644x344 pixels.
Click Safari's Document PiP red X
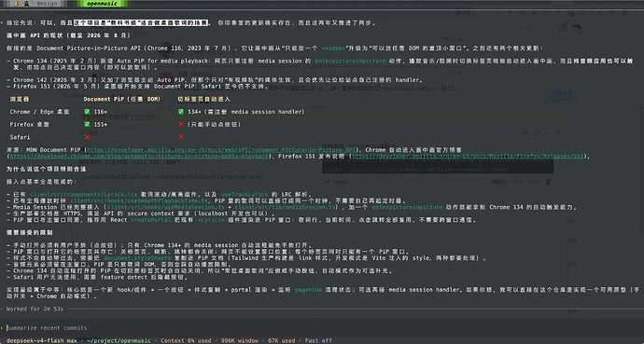pyautogui.click(x=87, y=137)
